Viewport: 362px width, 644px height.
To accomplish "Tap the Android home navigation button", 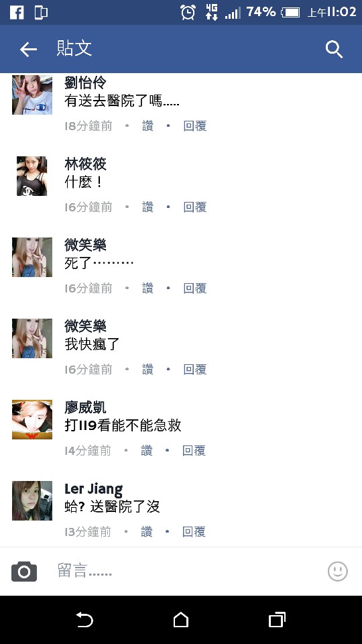I will (180, 620).
